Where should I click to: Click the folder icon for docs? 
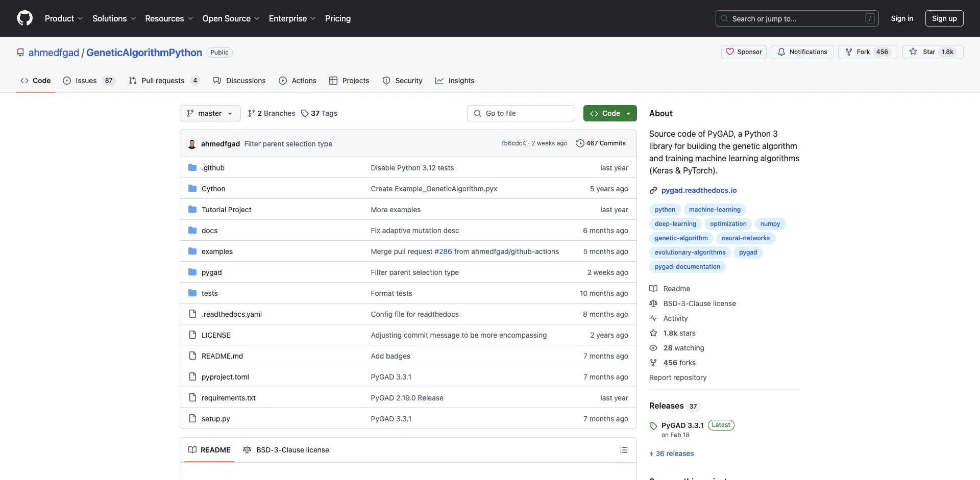click(x=192, y=231)
